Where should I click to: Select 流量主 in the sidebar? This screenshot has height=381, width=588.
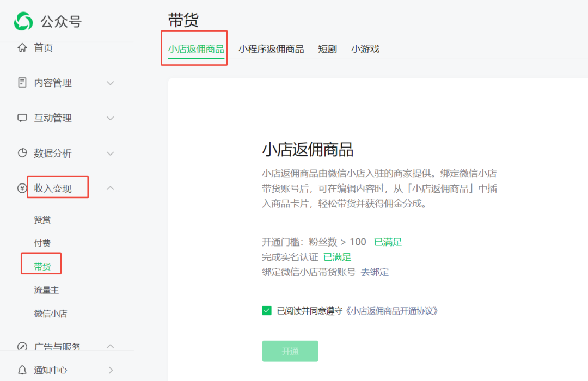click(46, 290)
